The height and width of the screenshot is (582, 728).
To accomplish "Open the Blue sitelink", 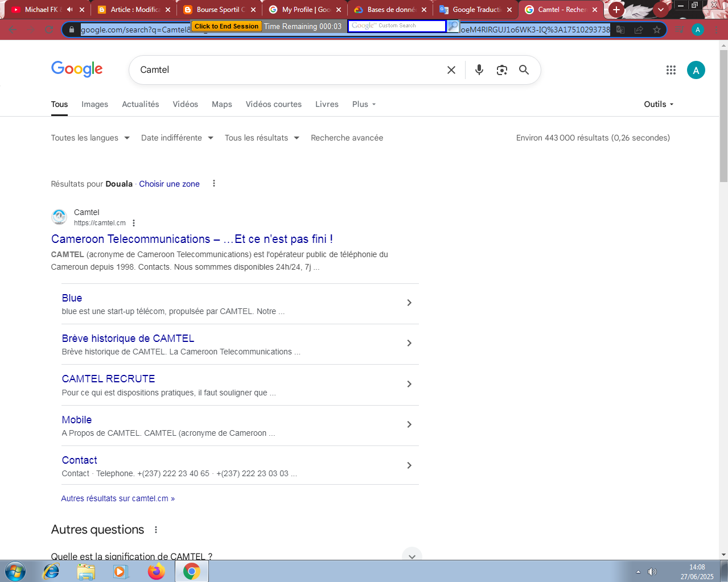I will click(x=72, y=298).
